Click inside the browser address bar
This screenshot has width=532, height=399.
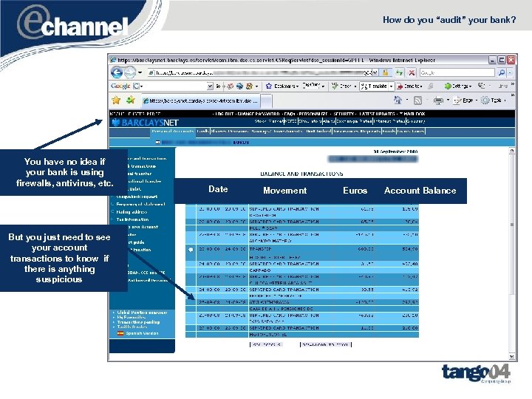[260, 72]
